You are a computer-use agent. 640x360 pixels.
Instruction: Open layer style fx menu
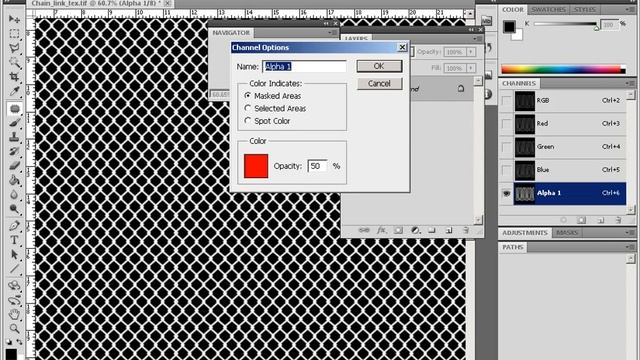381,230
